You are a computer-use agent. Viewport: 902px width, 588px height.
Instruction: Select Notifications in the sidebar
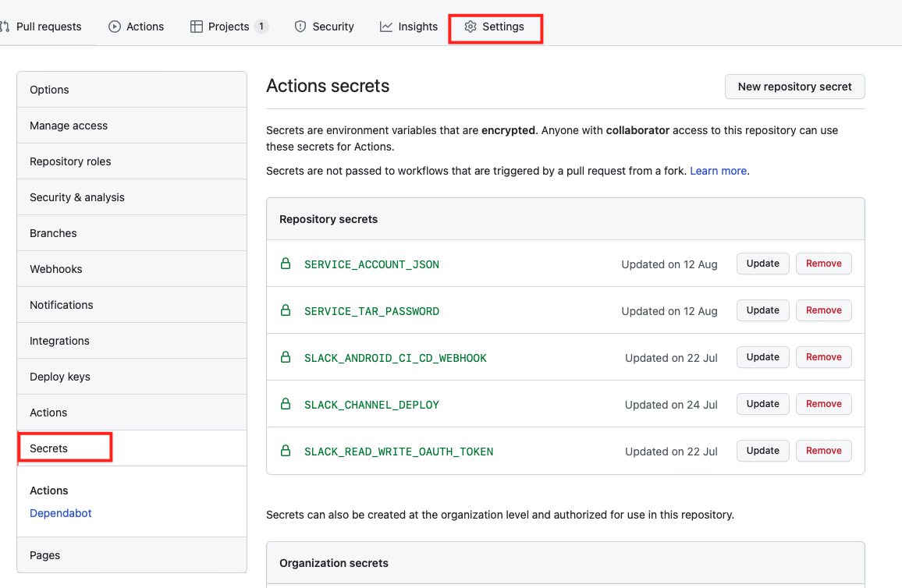pyautogui.click(x=132, y=305)
